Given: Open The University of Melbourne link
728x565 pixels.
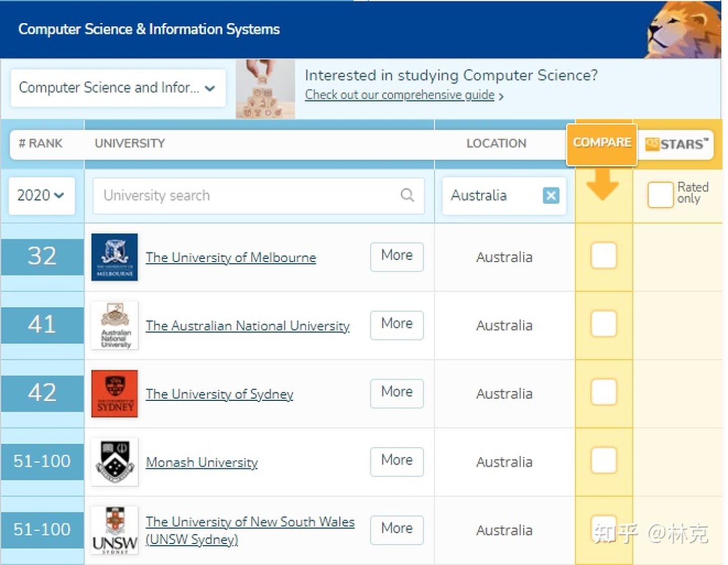Looking at the screenshot, I should pyautogui.click(x=231, y=257).
